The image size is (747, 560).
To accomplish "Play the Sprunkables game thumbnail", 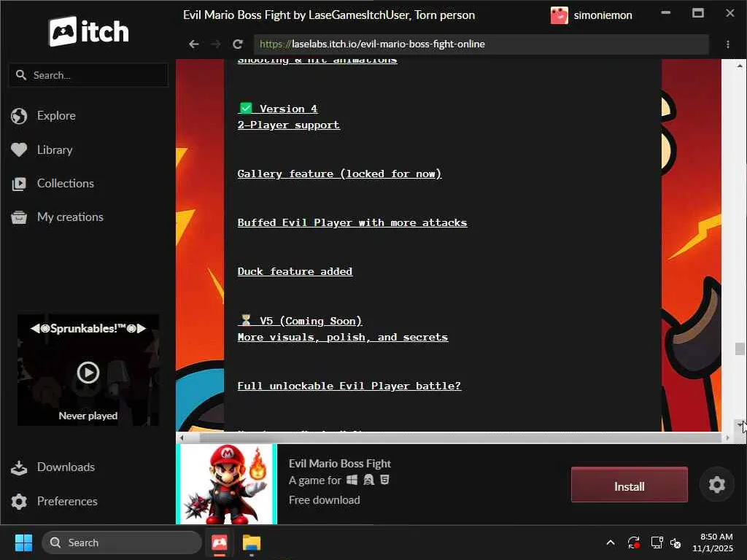I will [88, 373].
